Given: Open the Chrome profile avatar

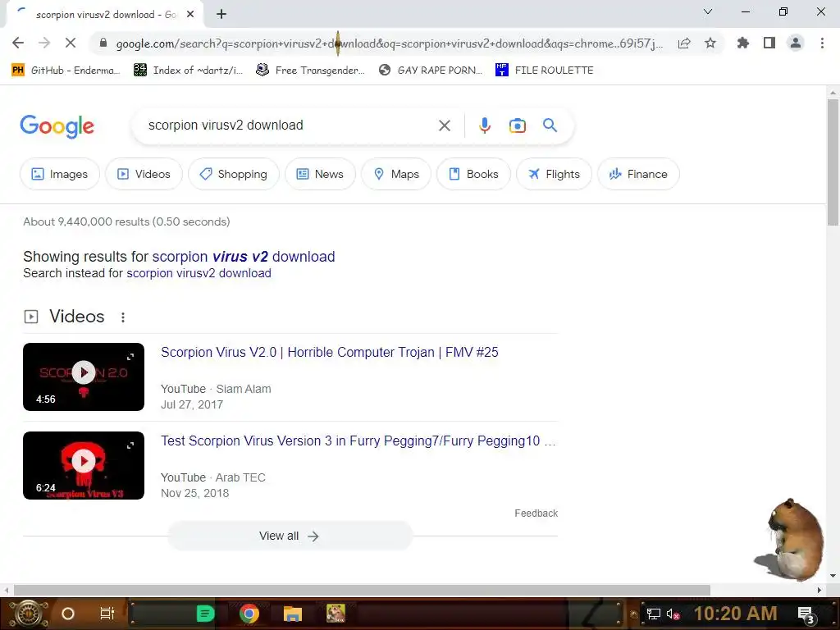Looking at the screenshot, I should 796,43.
